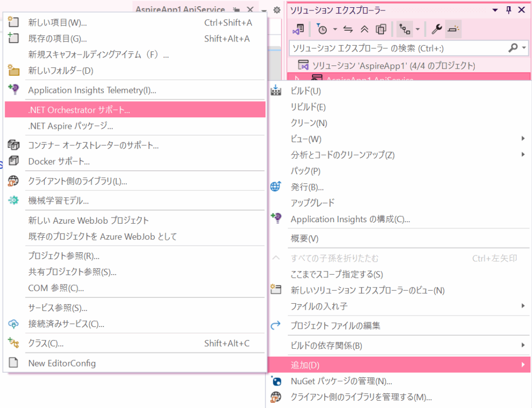
Task: Click the editor settings gear icon
Action: [x=277, y=10]
